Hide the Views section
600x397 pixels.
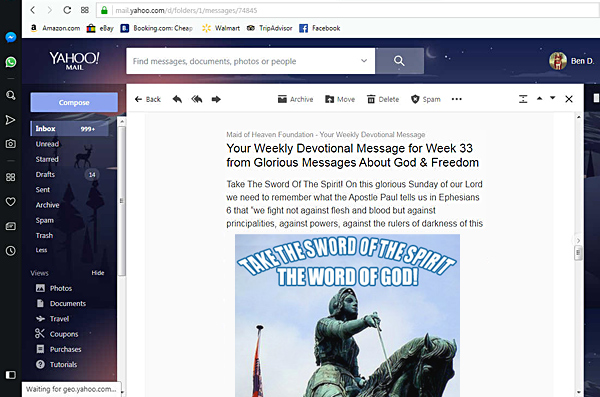pos(98,273)
